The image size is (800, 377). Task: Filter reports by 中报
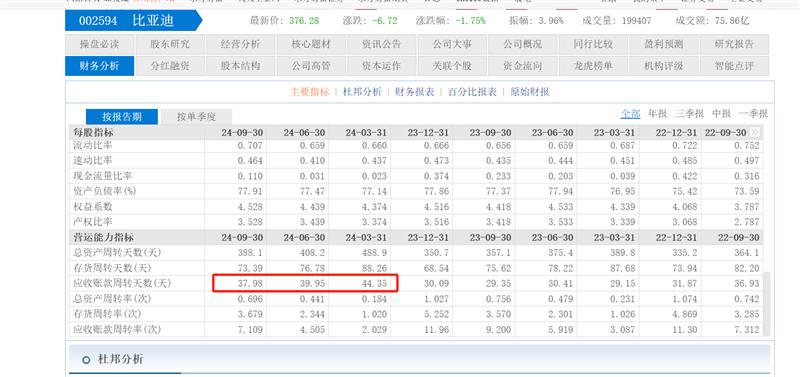tap(721, 114)
